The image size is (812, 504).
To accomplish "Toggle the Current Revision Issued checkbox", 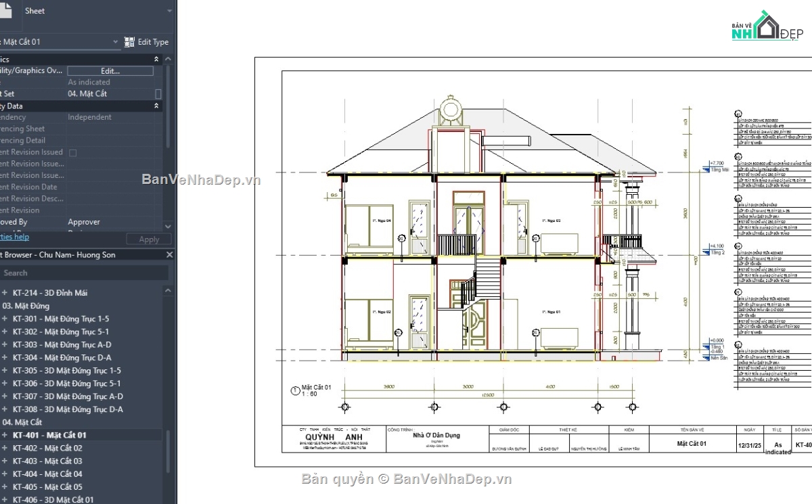I will click(73, 153).
